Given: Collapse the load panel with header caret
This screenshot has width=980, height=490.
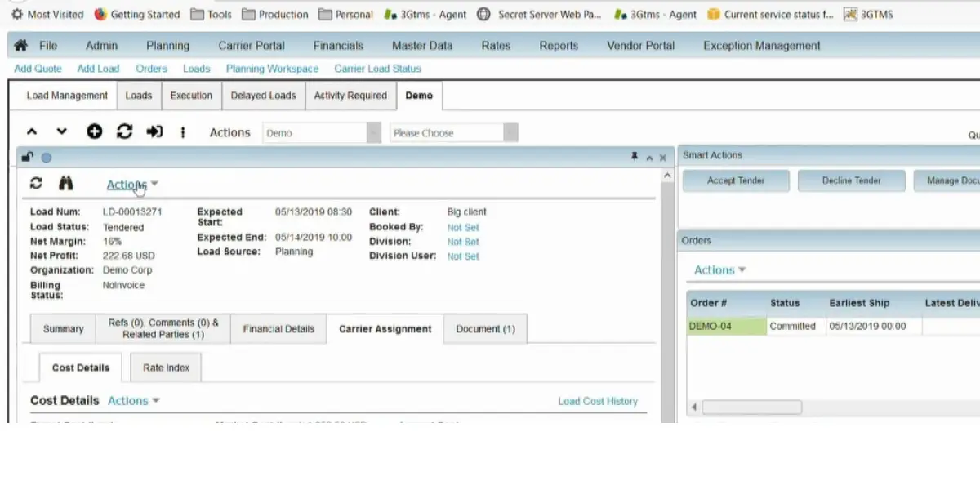Looking at the screenshot, I should click(x=649, y=158).
